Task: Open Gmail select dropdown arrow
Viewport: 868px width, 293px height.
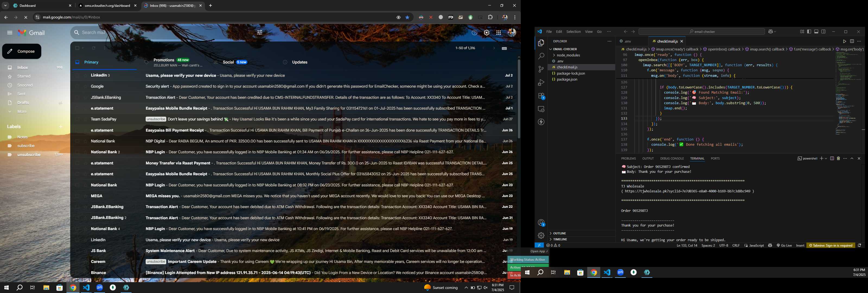Action: (83, 48)
